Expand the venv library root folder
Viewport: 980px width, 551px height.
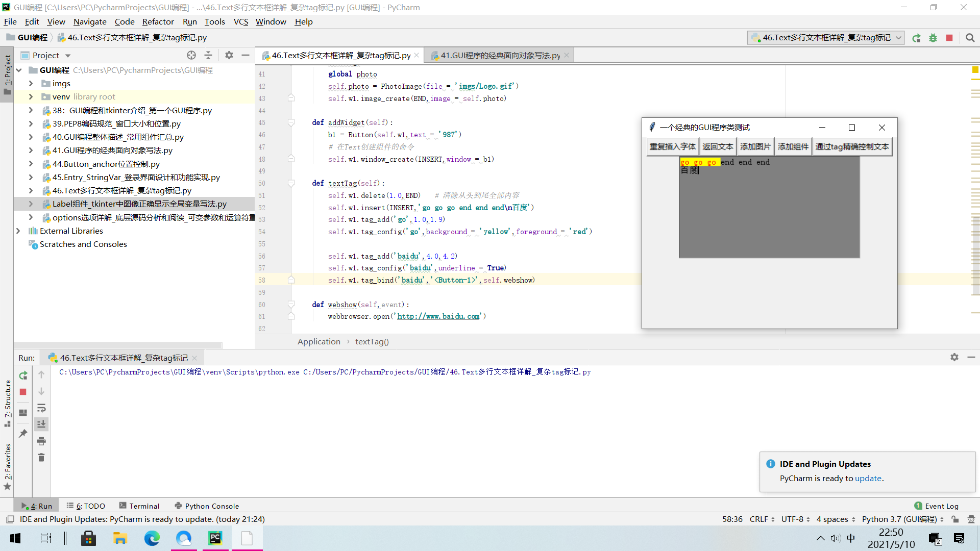point(31,96)
